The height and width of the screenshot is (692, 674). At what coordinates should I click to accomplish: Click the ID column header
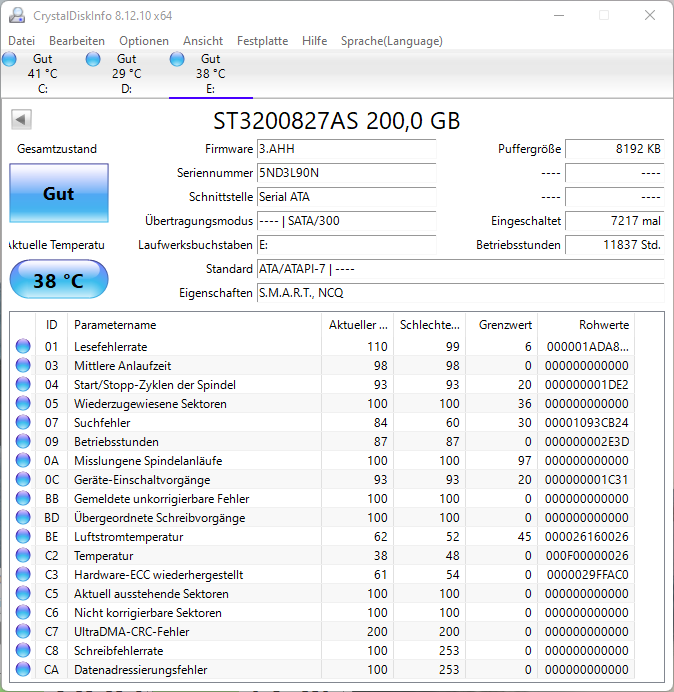[51, 325]
